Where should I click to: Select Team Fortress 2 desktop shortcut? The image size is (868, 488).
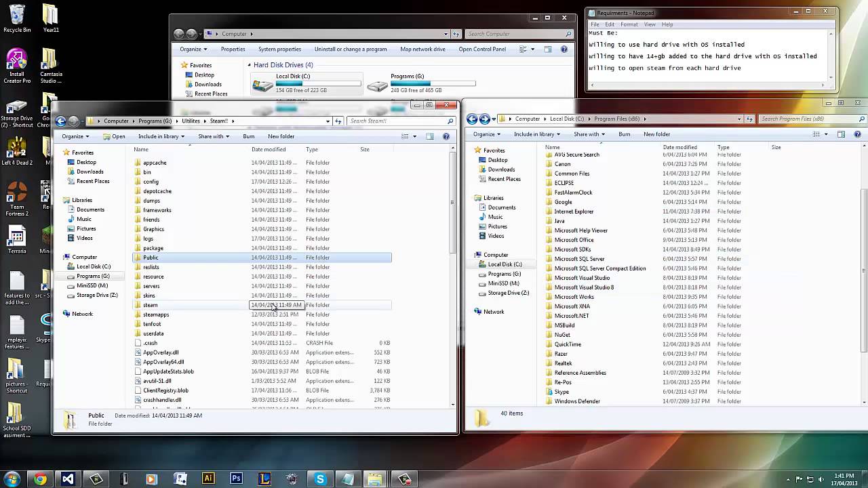tap(16, 199)
